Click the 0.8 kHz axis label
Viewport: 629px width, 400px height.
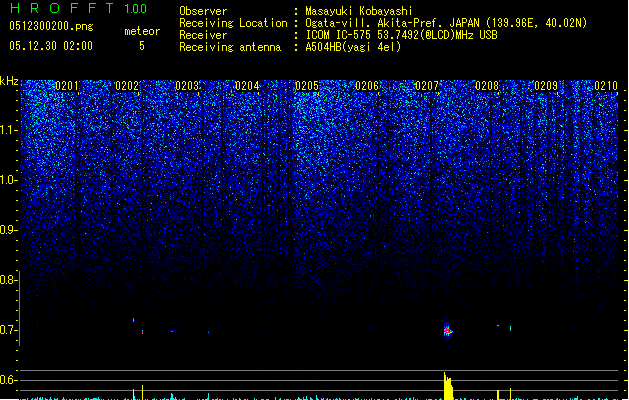[8, 280]
